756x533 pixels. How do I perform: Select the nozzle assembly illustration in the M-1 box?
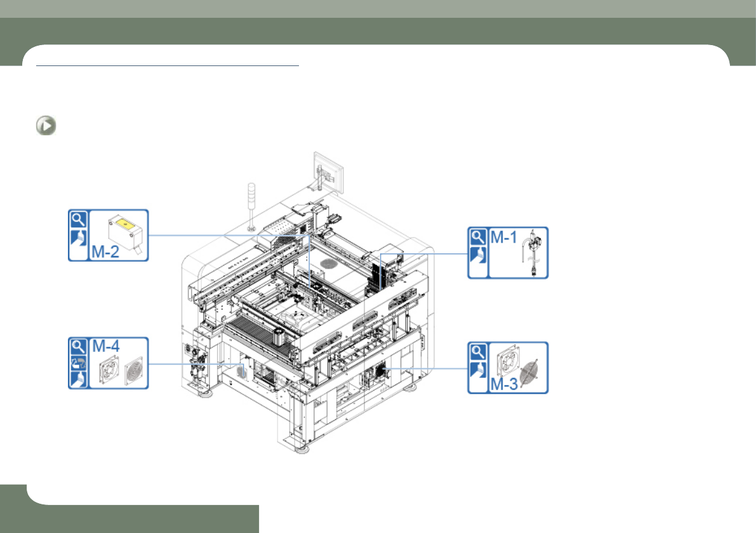pyautogui.click(x=533, y=253)
